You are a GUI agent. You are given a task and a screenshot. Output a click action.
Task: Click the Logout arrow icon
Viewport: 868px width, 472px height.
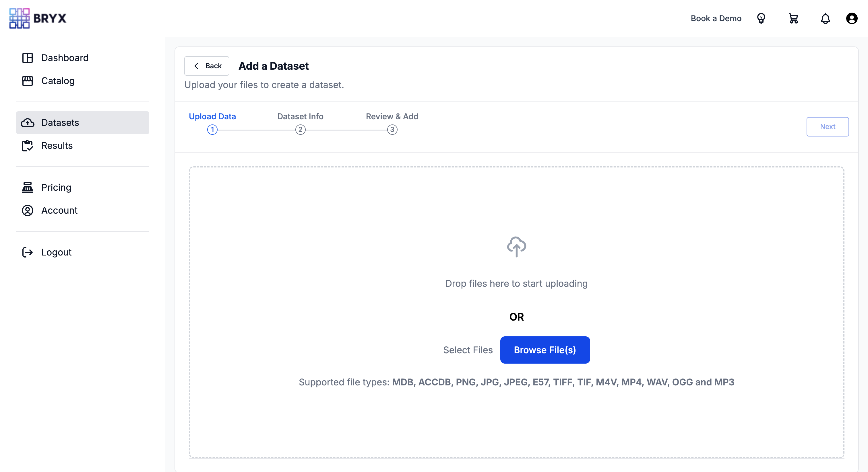point(27,252)
